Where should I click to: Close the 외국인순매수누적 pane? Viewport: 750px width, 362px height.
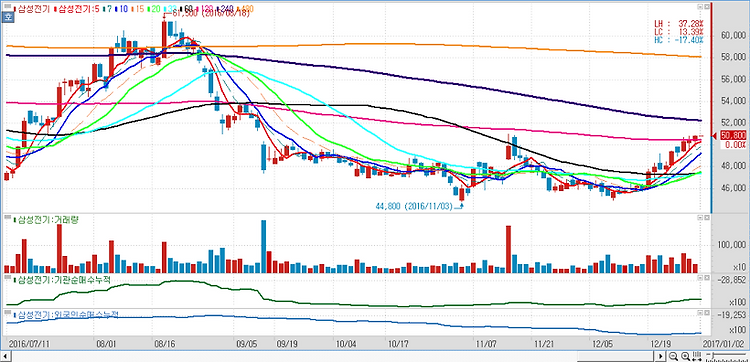tap(706, 312)
